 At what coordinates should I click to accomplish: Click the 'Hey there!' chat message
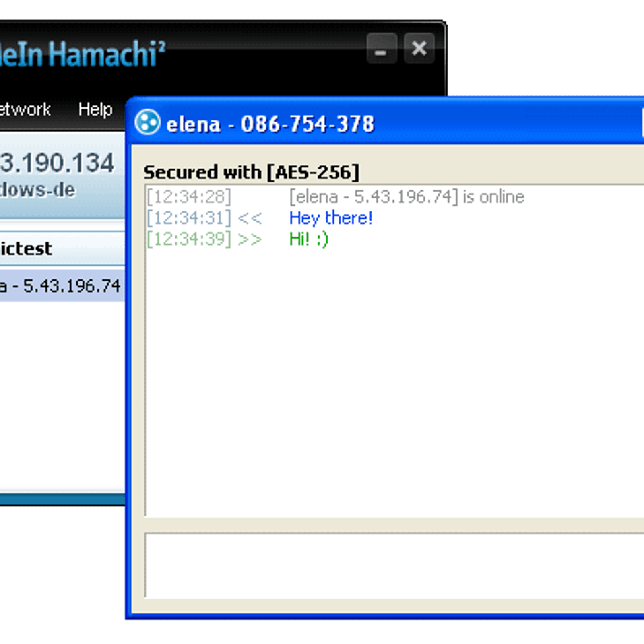click(x=331, y=218)
